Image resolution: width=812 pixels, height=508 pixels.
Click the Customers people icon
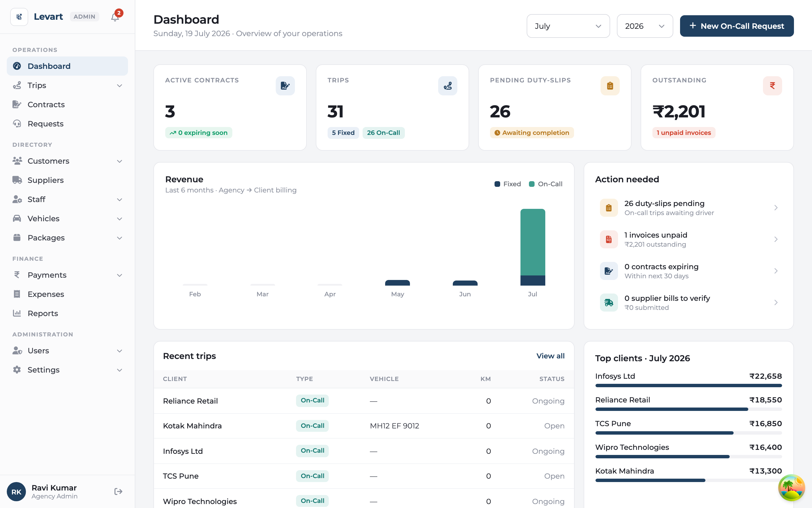[x=17, y=161]
